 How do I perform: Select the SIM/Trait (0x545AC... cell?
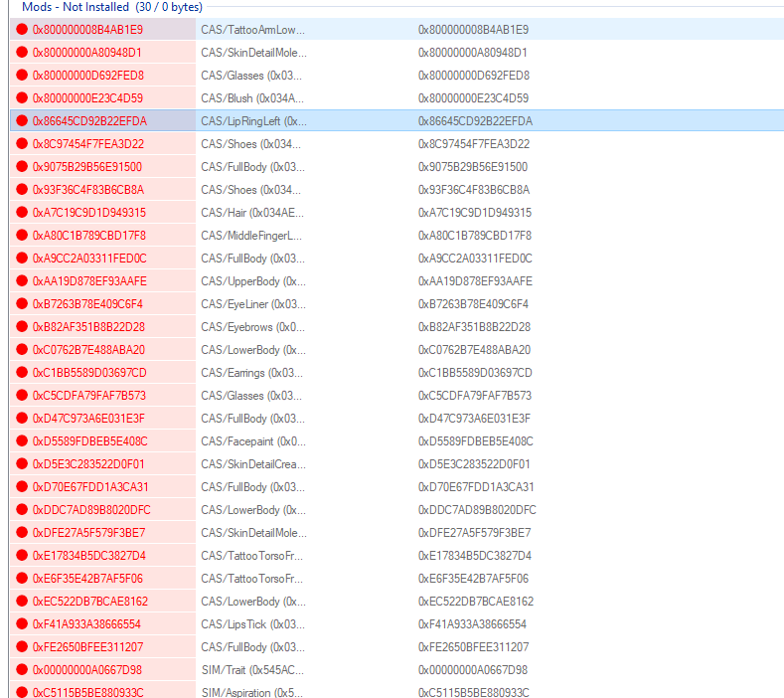click(x=252, y=670)
